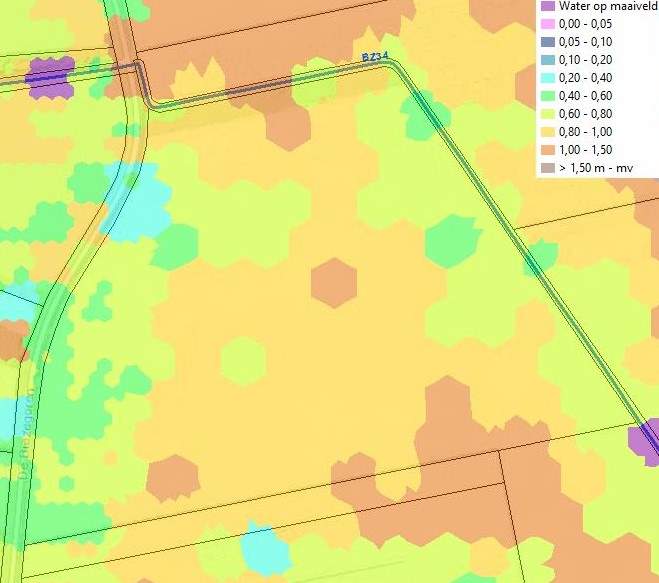This screenshot has height=583, width=659.
Task: Click the '0,10 - 0,20' legend label
Action: pyautogui.click(x=585, y=60)
